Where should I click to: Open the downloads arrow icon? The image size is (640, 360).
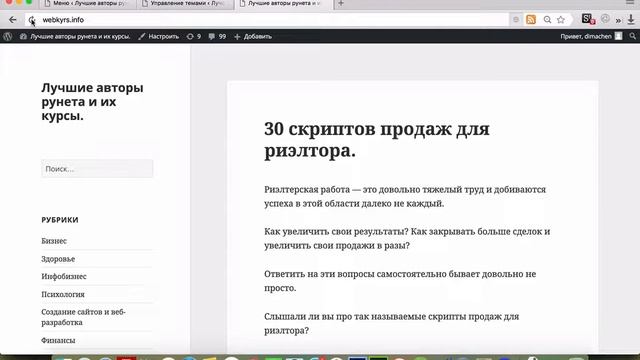pyautogui.click(x=631, y=19)
